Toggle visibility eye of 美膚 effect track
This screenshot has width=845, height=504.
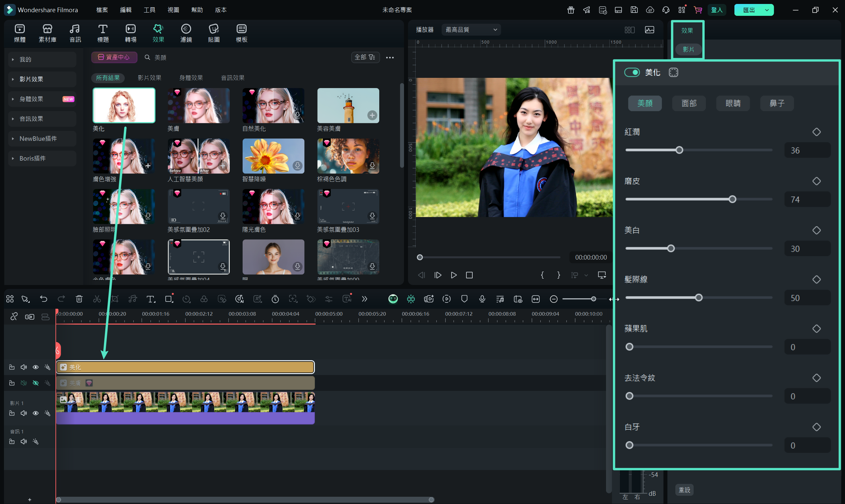click(x=36, y=383)
